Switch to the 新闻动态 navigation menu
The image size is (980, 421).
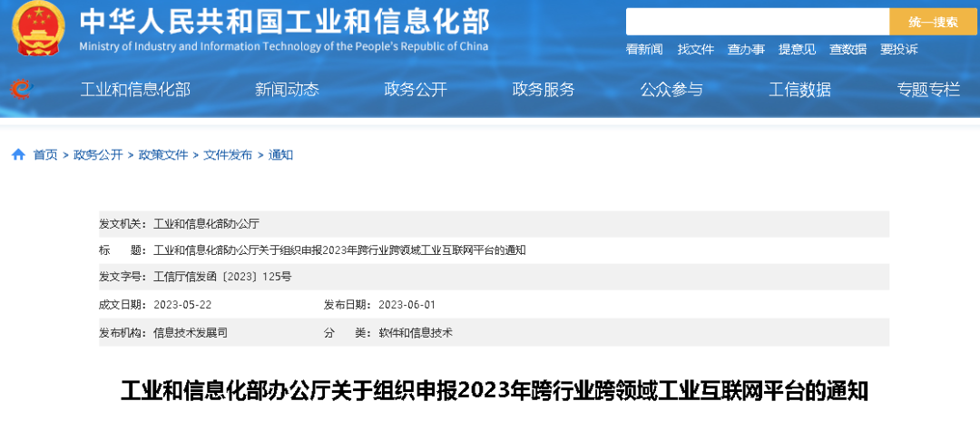pos(287,89)
